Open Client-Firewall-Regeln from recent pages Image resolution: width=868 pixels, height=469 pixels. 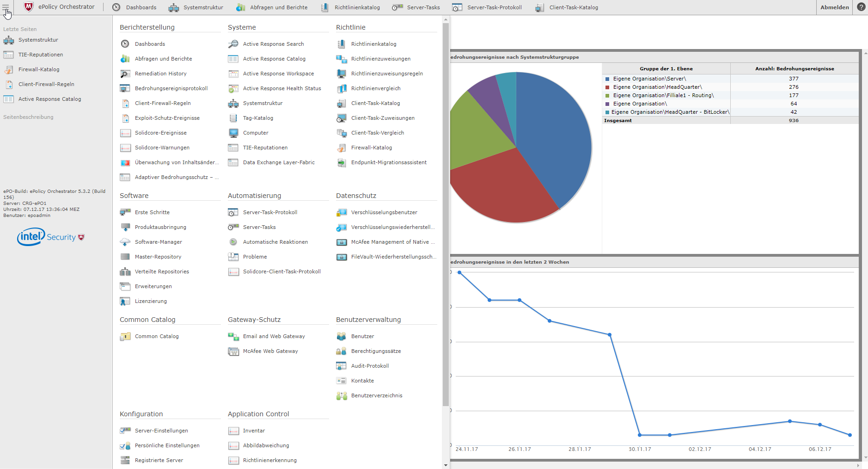point(46,84)
